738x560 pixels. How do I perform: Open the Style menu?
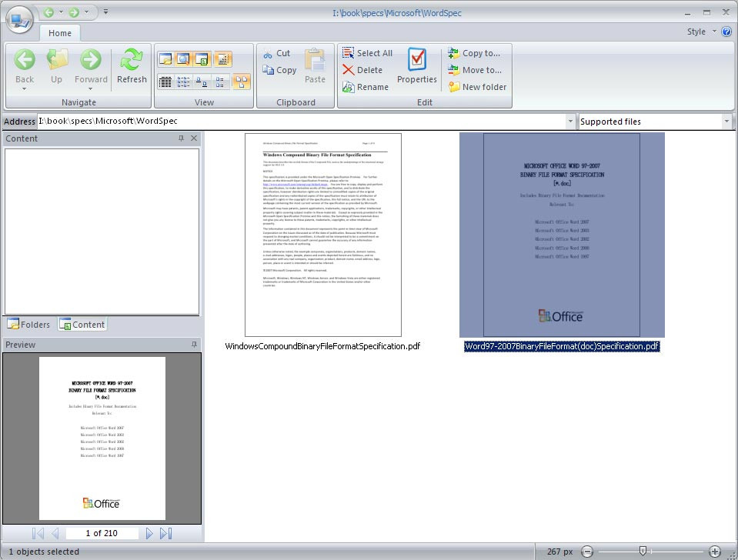[696, 32]
